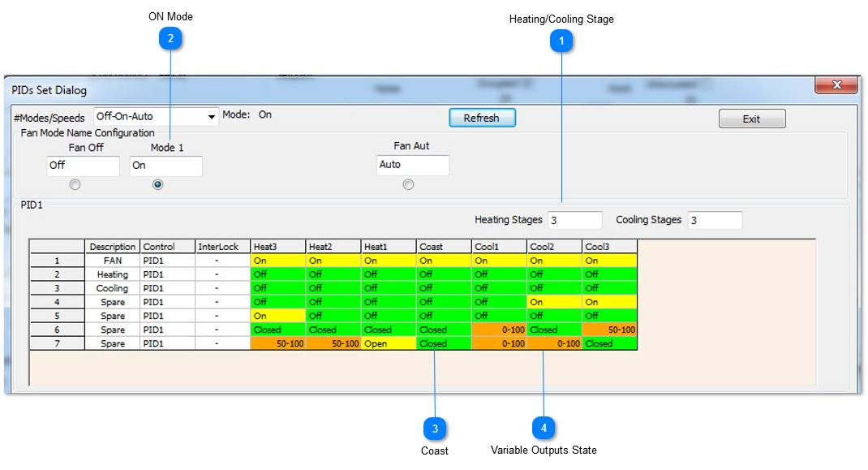This screenshot has height=470, width=868.
Task: Select the FAN description cell in row 1
Action: click(x=113, y=261)
